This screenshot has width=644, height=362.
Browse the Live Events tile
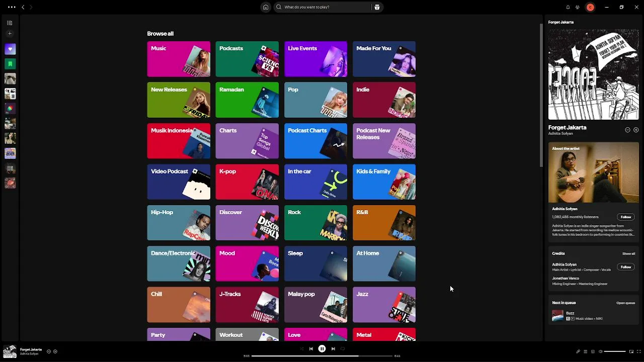click(x=315, y=59)
